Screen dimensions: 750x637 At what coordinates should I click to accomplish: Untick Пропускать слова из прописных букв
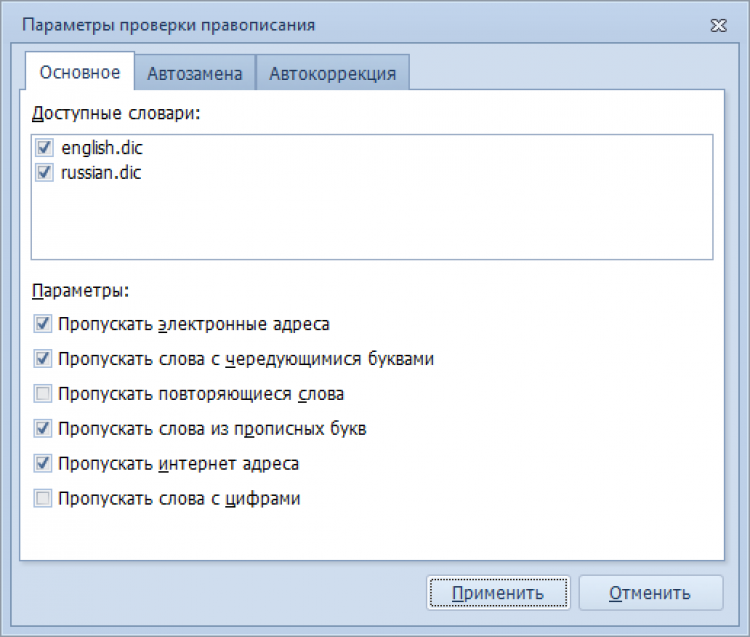43,428
